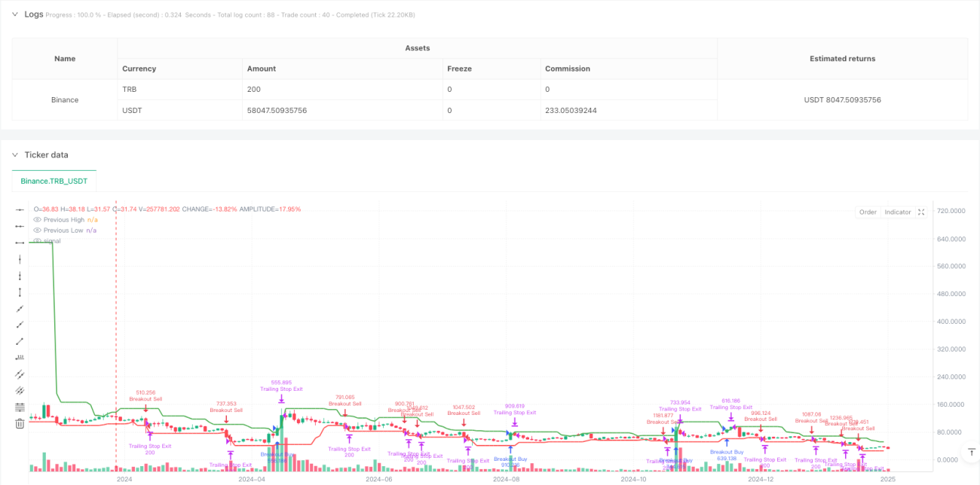Pick the parallel channel drawing tool
Image resolution: width=980 pixels, height=485 pixels.
20,374
